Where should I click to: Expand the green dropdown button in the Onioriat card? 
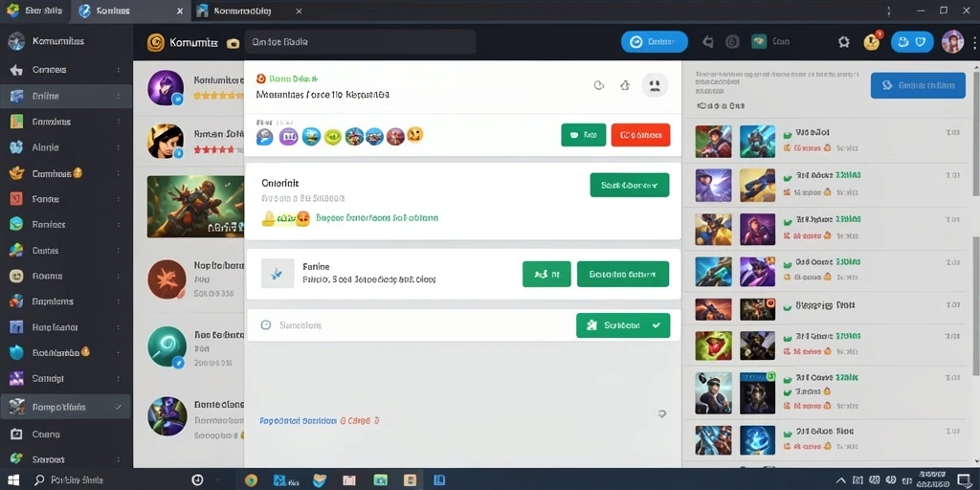click(x=630, y=185)
